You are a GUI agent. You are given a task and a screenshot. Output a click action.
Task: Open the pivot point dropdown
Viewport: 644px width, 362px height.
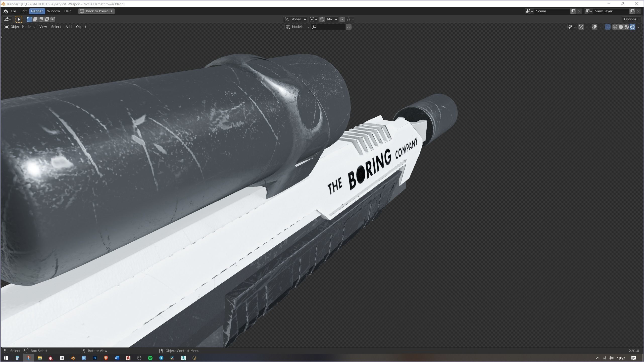(x=313, y=19)
